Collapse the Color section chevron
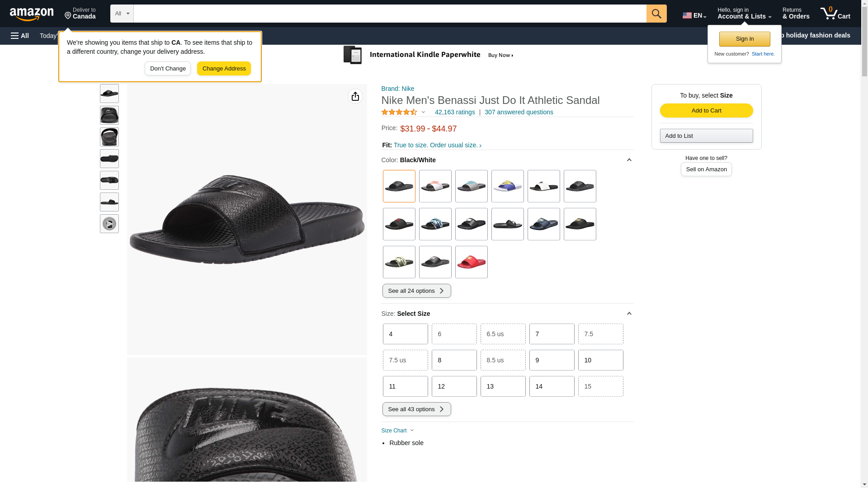The width and height of the screenshot is (868, 488). tap(629, 160)
